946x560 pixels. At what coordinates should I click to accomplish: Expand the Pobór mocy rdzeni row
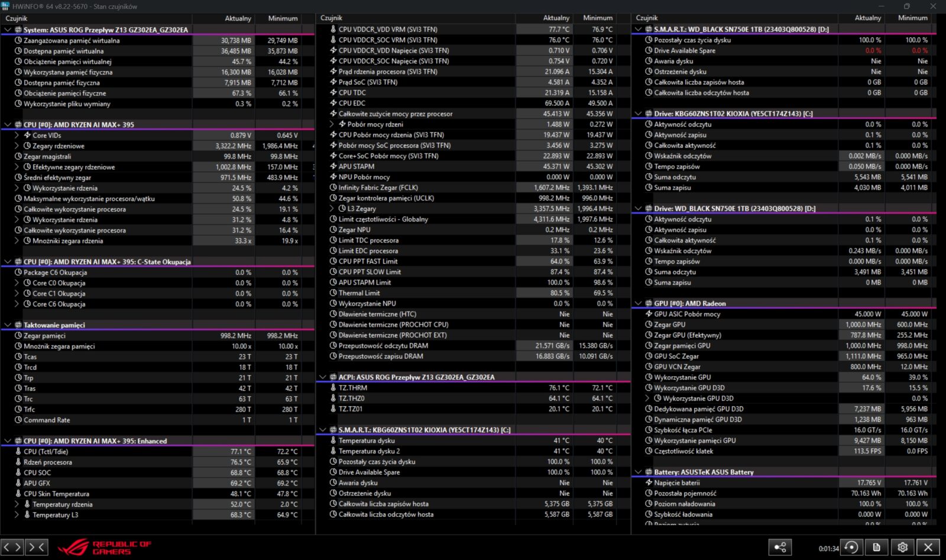(332, 124)
